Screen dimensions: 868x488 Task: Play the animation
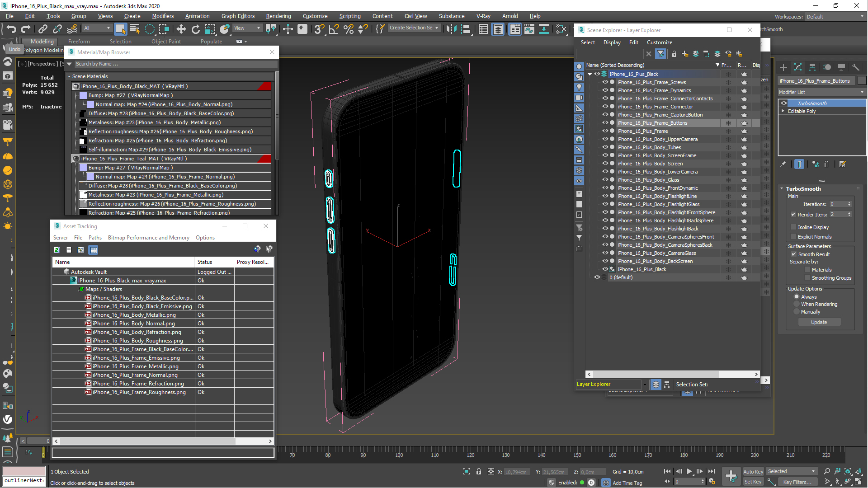point(689,471)
